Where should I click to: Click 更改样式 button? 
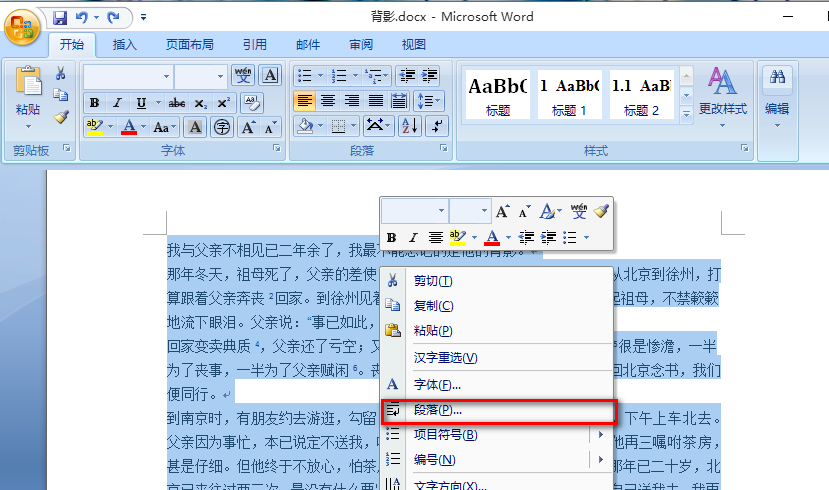point(722,97)
